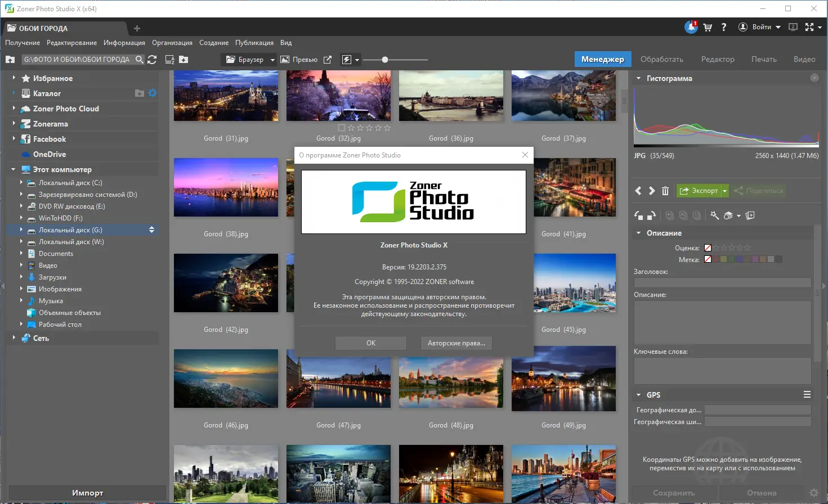Clear the rating with the no-rating box
The image size is (828, 504).
[x=708, y=247]
